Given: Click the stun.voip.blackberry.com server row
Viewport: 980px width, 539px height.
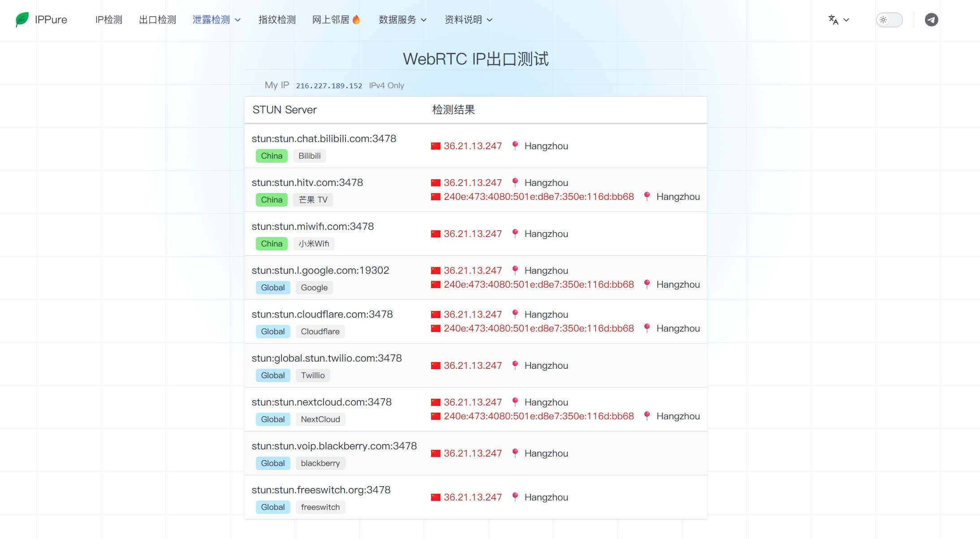Looking at the screenshot, I should coord(475,453).
